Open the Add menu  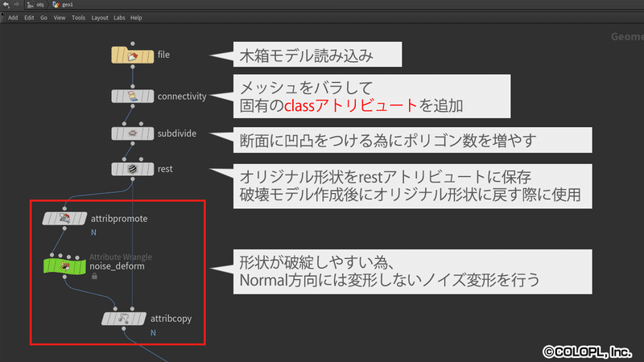[x=13, y=18]
